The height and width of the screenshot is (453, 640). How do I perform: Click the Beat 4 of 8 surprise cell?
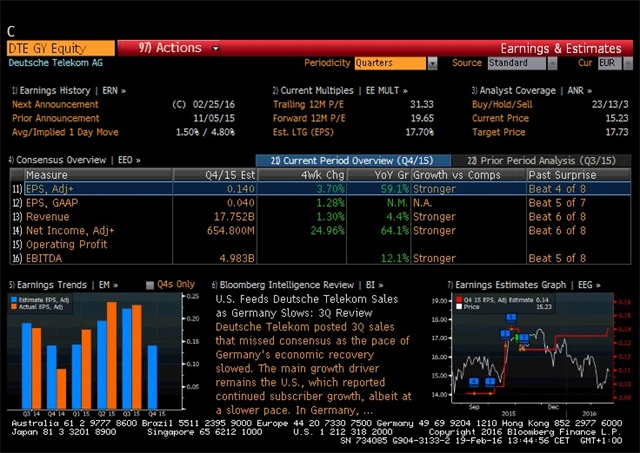point(557,189)
